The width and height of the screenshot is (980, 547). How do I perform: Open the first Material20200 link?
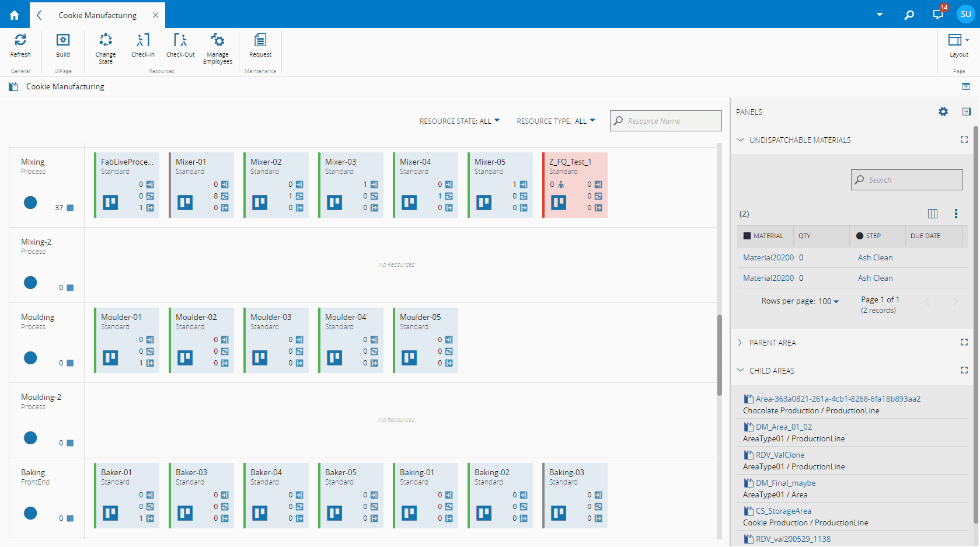(x=768, y=257)
